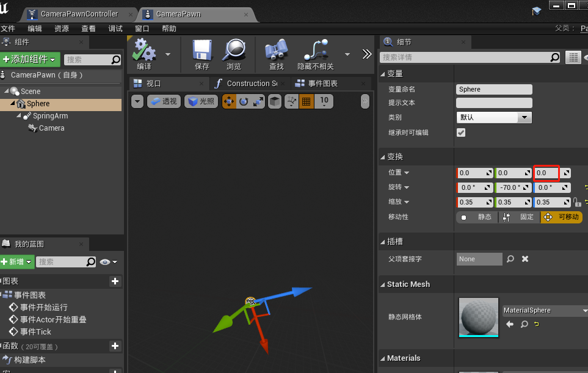
Task: Collapse the Static Mesh section
Action: click(382, 285)
